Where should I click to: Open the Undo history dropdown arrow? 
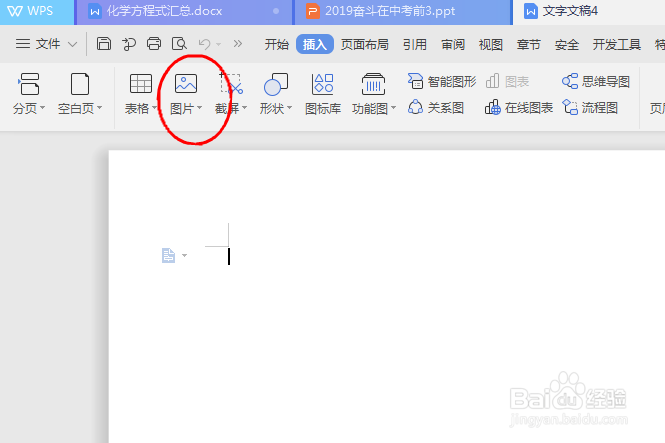click(218, 44)
